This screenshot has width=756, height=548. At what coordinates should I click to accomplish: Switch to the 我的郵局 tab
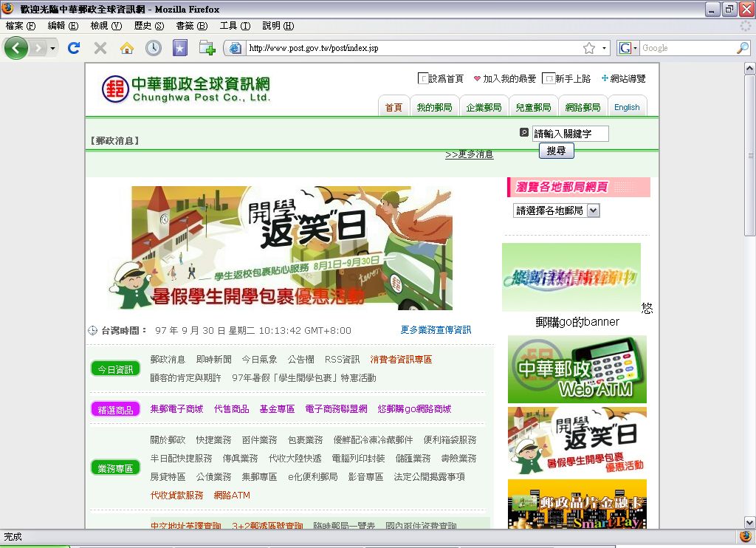pyautogui.click(x=434, y=107)
